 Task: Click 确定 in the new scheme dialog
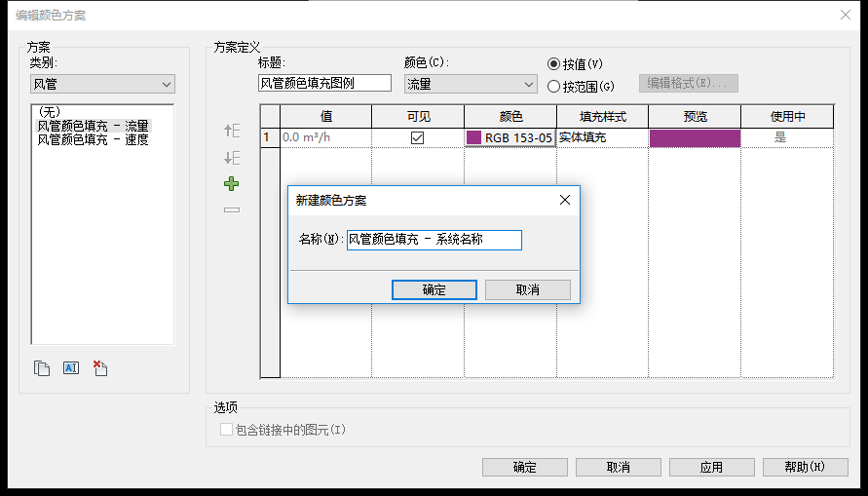pos(434,289)
